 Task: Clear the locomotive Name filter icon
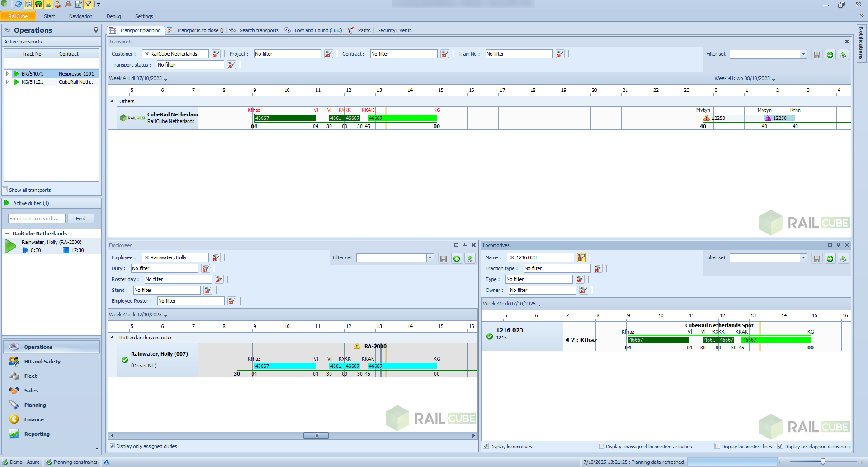pyautogui.click(x=581, y=258)
